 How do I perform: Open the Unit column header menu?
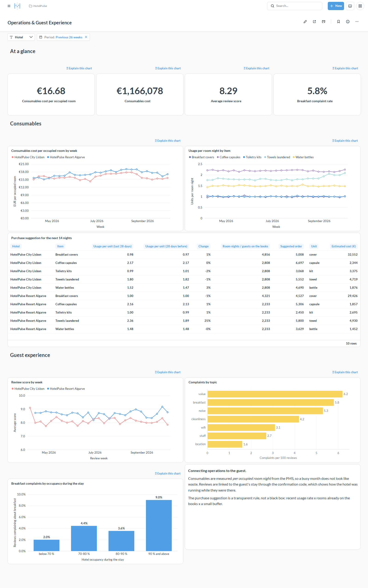pyautogui.click(x=314, y=246)
